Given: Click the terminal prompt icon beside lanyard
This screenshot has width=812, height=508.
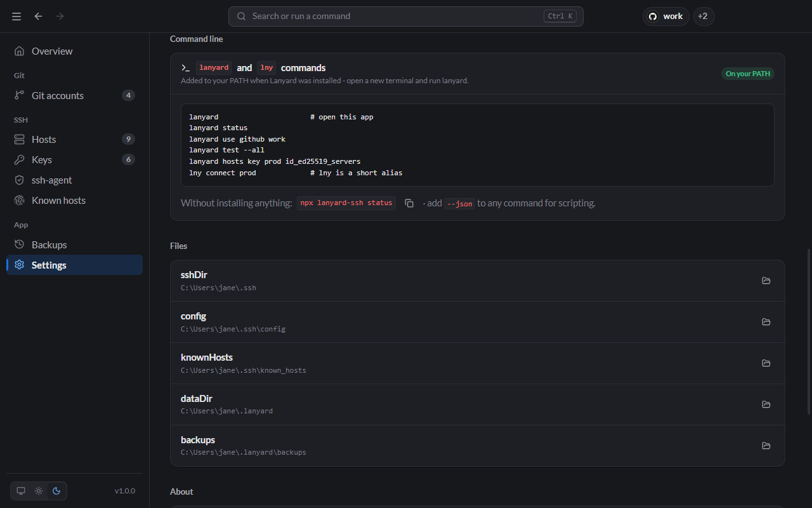Looking at the screenshot, I should click(185, 67).
